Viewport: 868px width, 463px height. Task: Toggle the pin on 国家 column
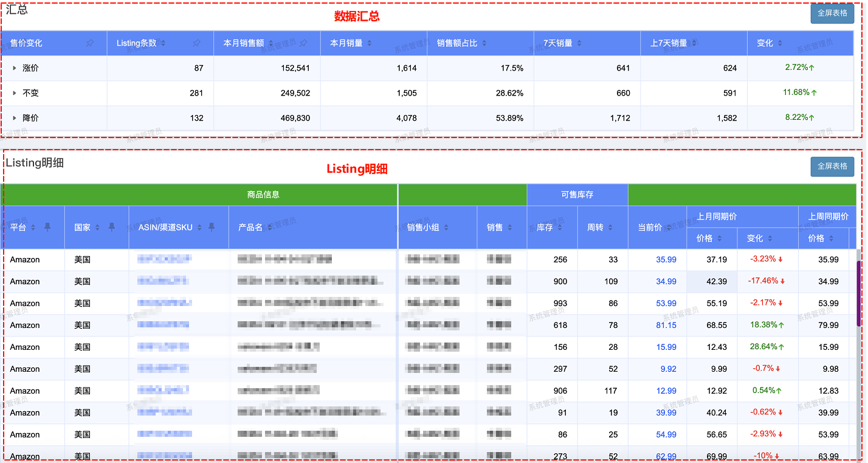click(x=111, y=227)
